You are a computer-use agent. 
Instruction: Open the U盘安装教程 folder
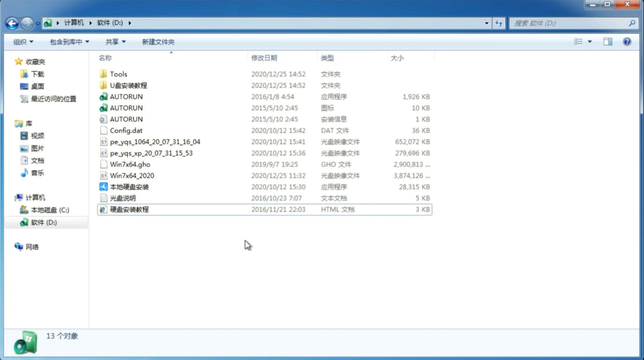(128, 85)
